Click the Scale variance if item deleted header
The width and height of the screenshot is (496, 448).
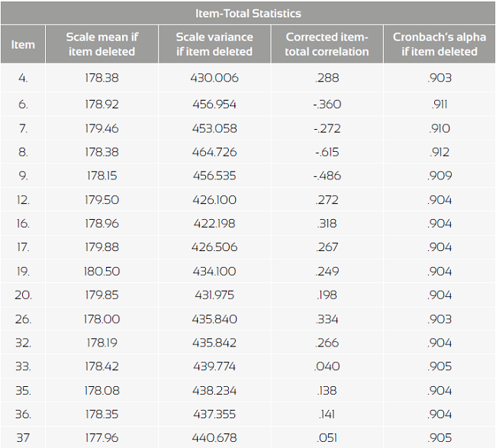[x=214, y=44]
